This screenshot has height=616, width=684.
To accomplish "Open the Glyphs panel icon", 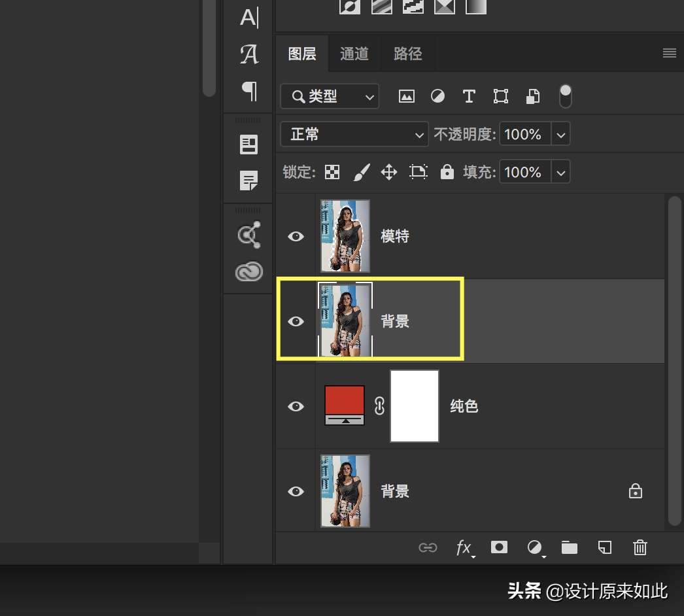I will click(x=249, y=54).
